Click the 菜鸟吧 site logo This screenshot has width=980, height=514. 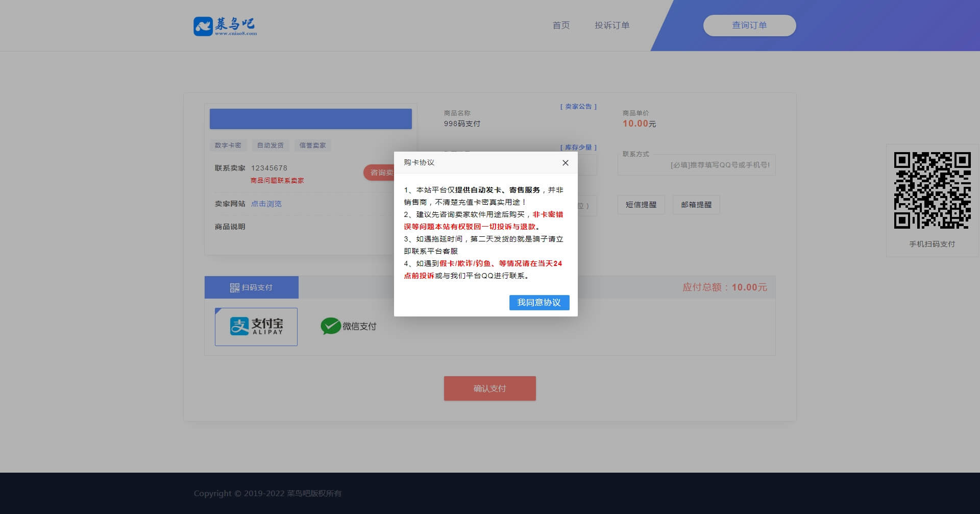(x=225, y=26)
